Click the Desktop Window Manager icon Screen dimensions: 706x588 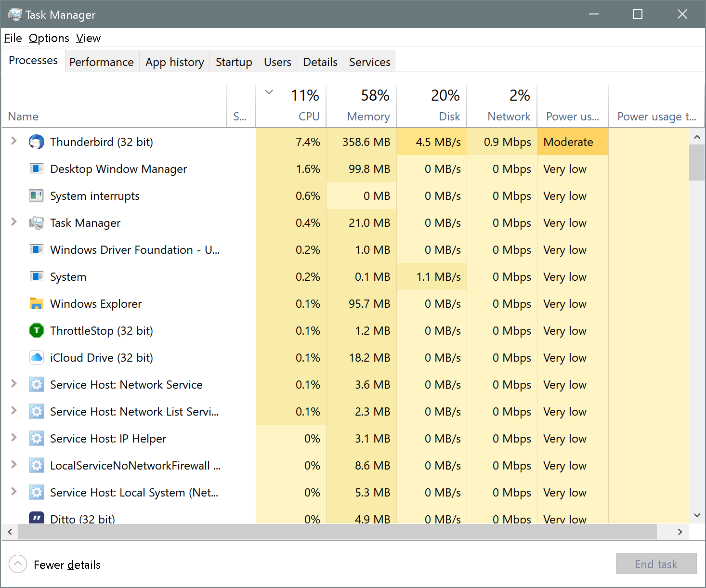click(x=37, y=169)
